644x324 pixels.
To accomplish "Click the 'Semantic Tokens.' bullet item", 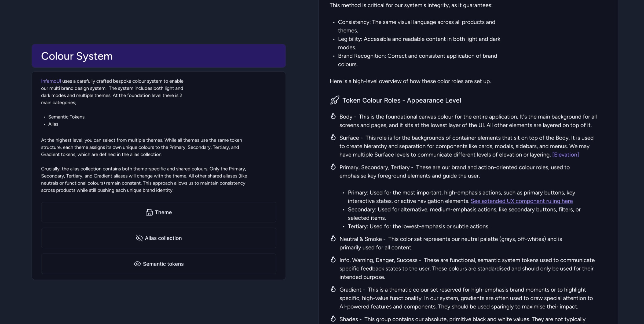I will (67, 117).
